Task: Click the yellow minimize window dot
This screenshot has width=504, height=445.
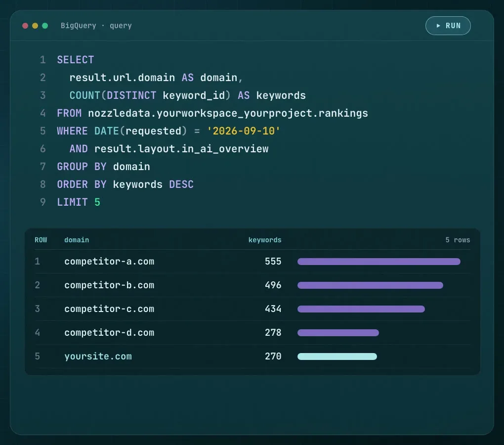Action: coord(35,26)
